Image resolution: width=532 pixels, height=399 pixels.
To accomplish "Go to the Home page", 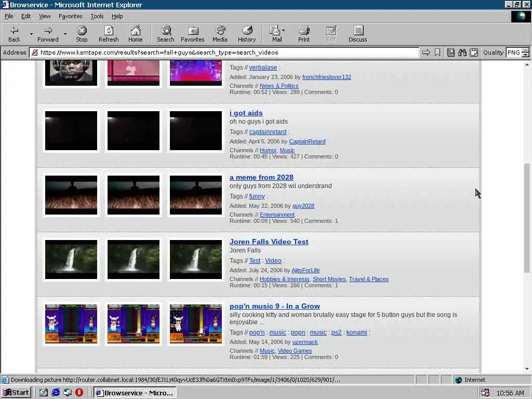I will pos(136,34).
